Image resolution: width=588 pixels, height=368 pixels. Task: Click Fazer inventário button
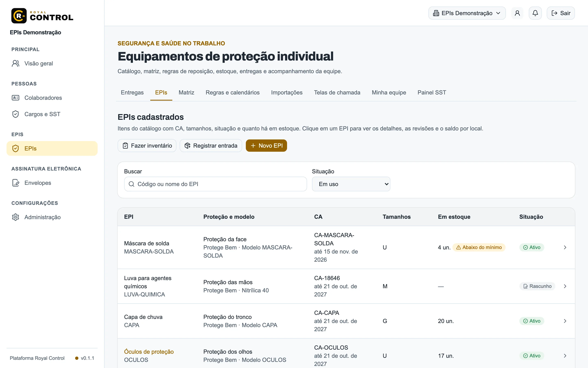(147, 146)
